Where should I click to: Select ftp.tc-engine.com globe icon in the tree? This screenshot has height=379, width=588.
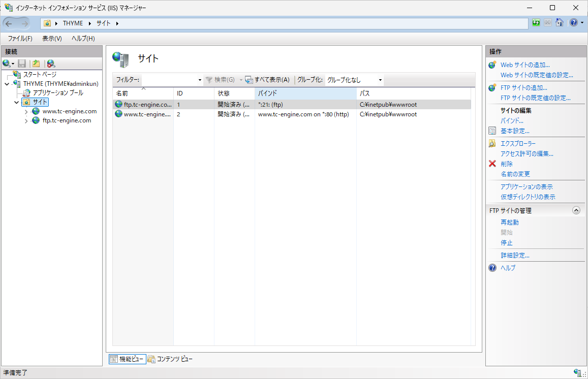tap(36, 120)
